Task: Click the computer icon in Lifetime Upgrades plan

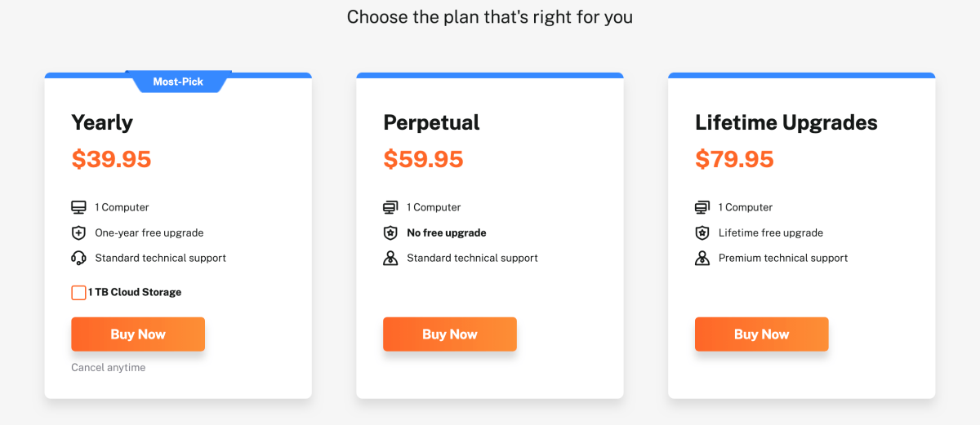Action: [x=702, y=207]
